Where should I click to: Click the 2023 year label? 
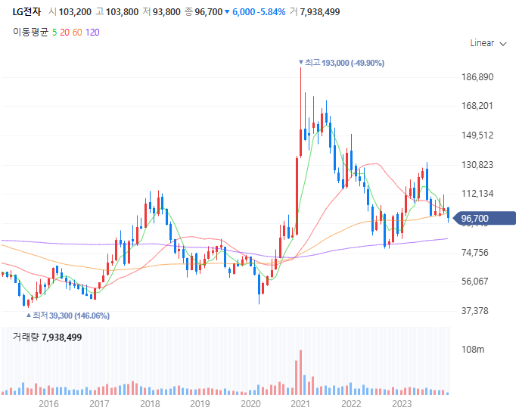click(402, 403)
